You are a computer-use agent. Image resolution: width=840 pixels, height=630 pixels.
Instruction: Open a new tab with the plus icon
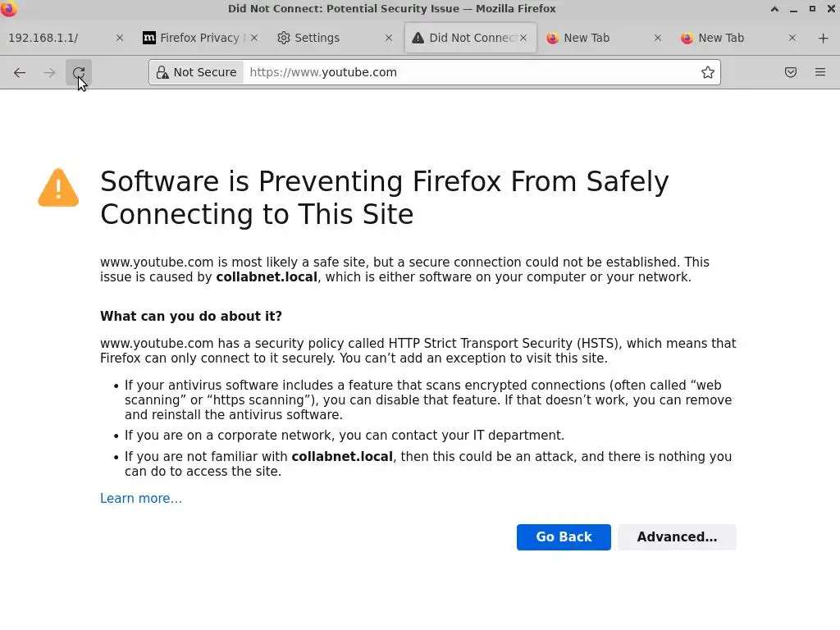(x=823, y=38)
